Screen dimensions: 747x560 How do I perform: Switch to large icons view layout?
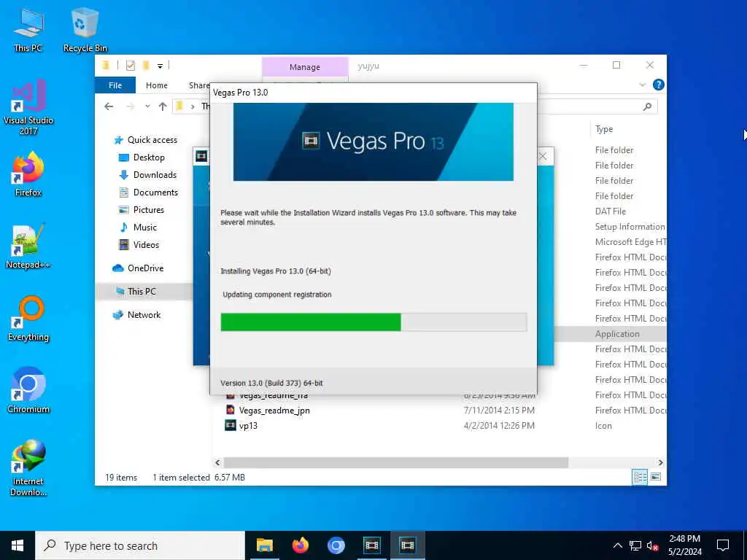click(x=656, y=477)
